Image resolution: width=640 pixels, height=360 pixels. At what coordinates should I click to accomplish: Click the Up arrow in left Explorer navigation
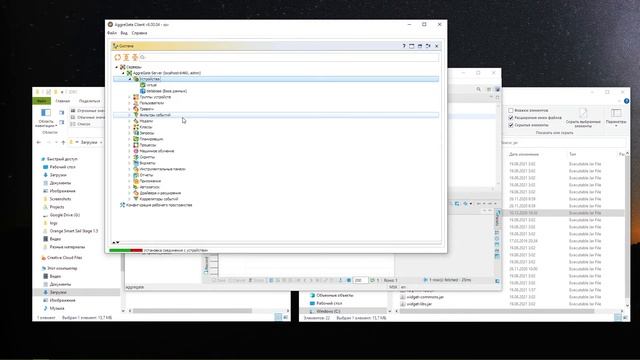[63, 142]
